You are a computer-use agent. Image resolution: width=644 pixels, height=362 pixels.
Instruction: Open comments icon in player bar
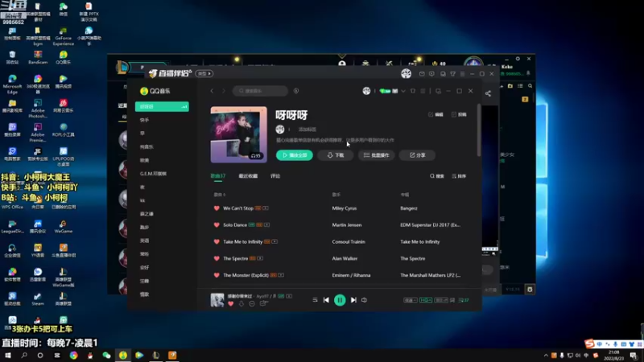263,304
